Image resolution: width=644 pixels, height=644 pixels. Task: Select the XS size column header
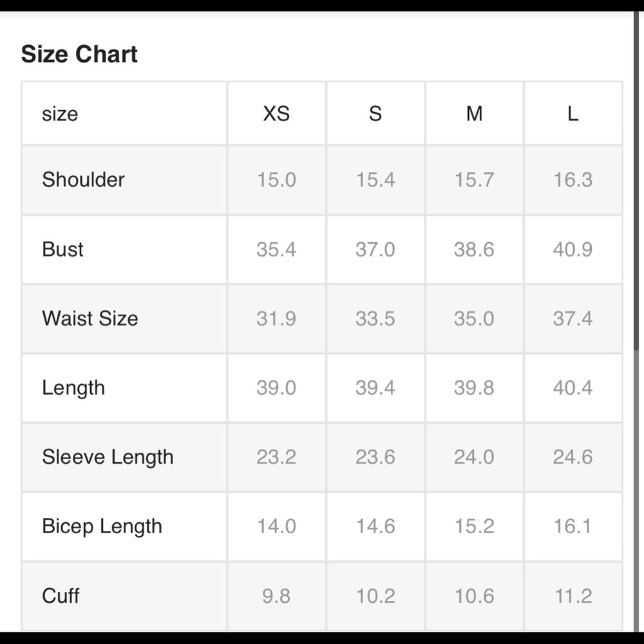(276, 113)
